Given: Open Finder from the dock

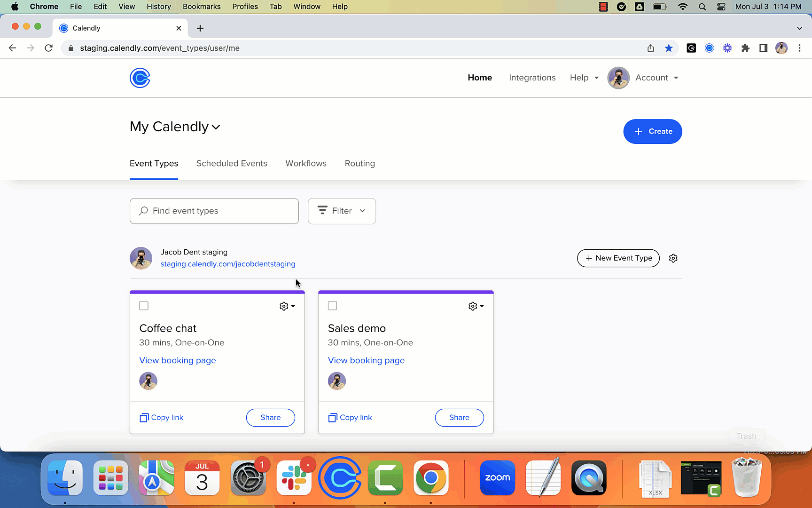Looking at the screenshot, I should point(65,478).
